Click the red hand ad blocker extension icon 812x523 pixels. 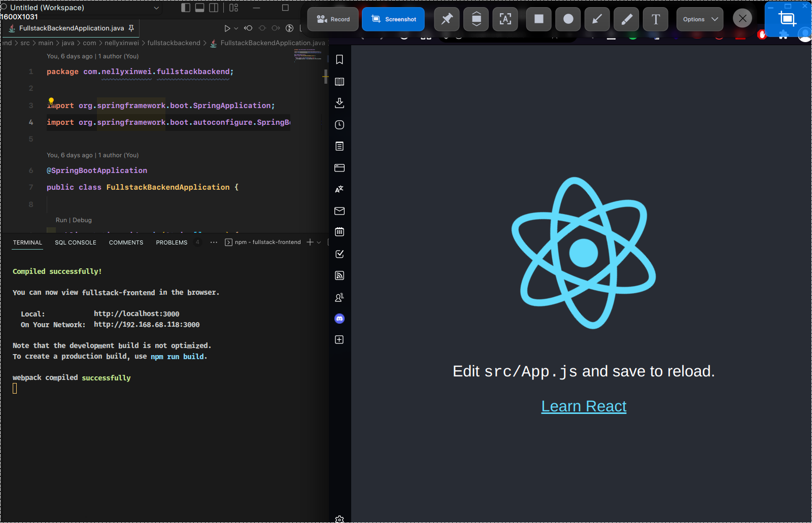pos(762,34)
